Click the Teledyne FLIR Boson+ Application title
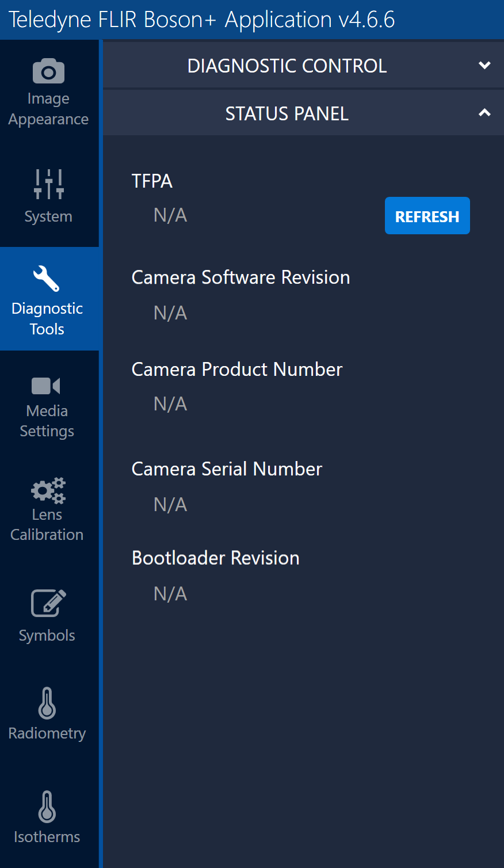The image size is (504, 868). (201, 20)
